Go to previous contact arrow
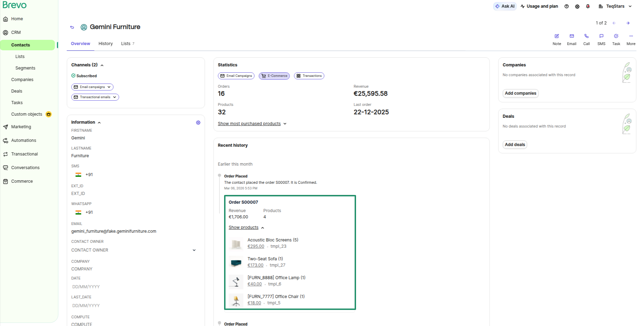644x326 pixels. (614, 23)
